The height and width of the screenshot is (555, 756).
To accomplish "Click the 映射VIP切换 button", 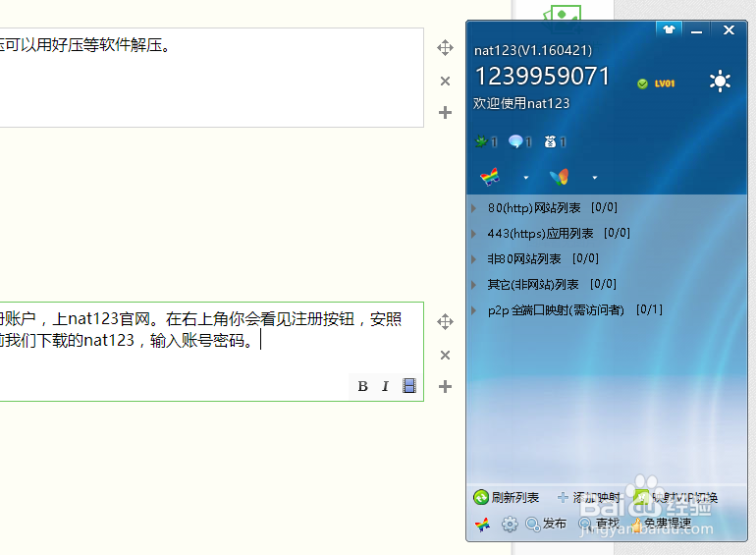I will click(675, 497).
